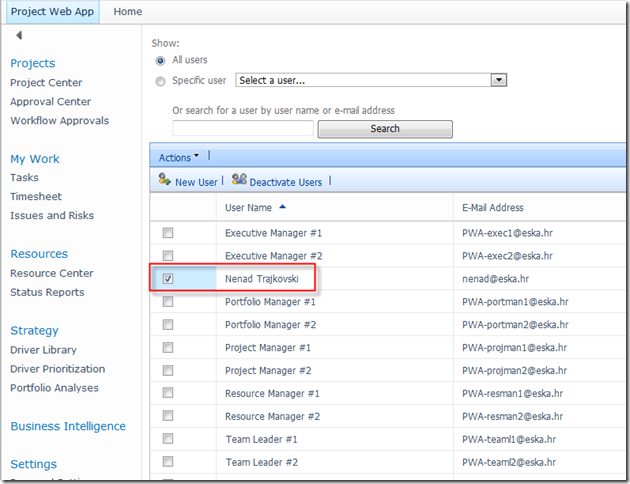Click the New User icon
The height and width of the screenshot is (484, 630).
pos(165,181)
